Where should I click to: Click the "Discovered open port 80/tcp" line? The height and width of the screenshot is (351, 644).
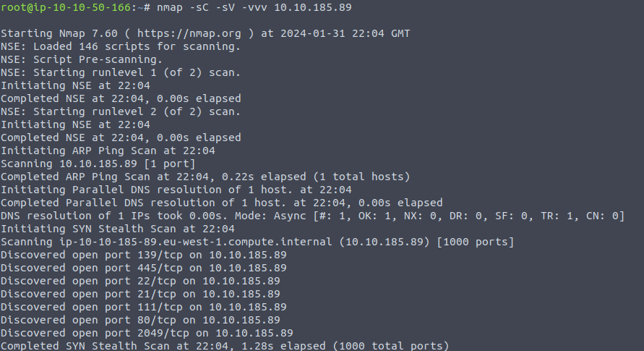(140, 320)
